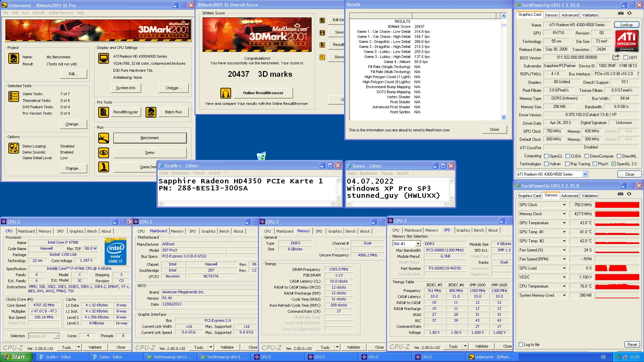Image resolution: width=644 pixels, height=362 pixels.
Task: Toggle the Vulkan checkbox
Action: (546, 164)
